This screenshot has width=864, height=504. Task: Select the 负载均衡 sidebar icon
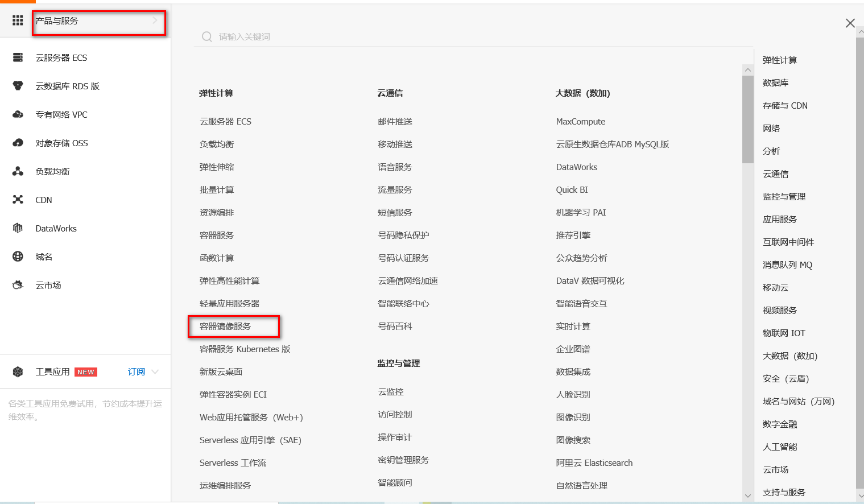(x=18, y=171)
